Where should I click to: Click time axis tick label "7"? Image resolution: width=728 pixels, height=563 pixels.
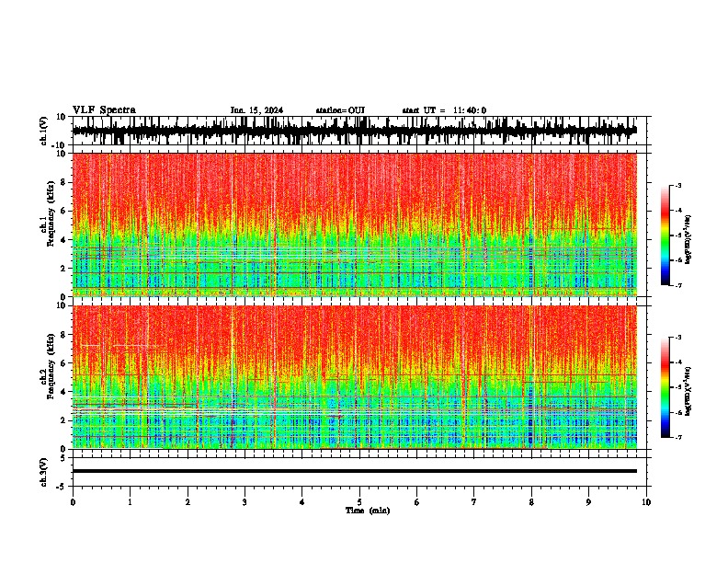click(x=474, y=502)
